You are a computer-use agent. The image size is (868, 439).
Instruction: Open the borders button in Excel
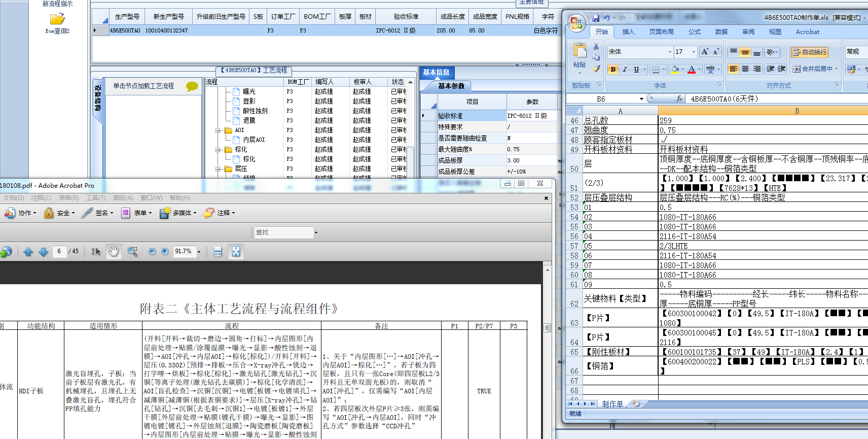click(656, 70)
